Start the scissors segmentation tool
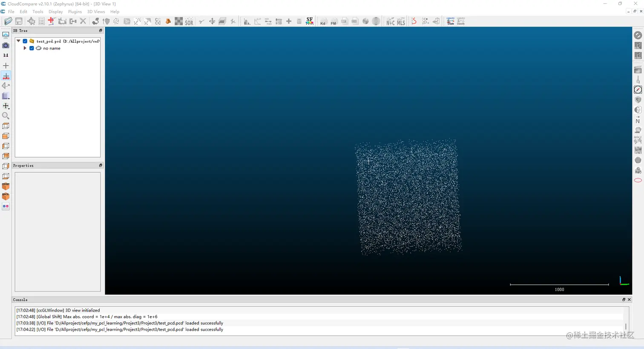 (201, 21)
